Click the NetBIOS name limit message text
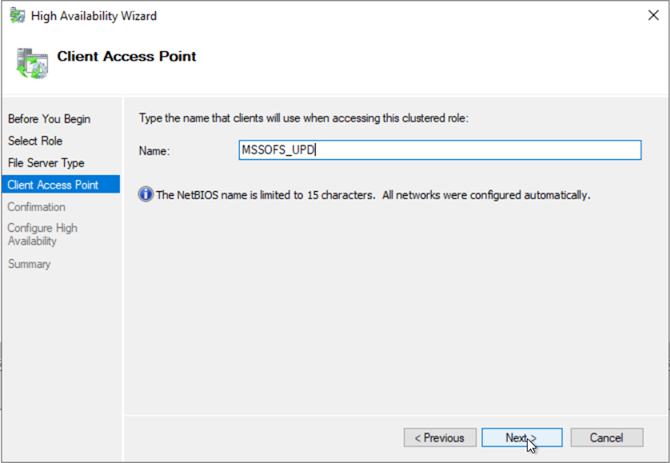Image resolution: width=670 pixels, height=463 pixels. [x=373, y=195]
